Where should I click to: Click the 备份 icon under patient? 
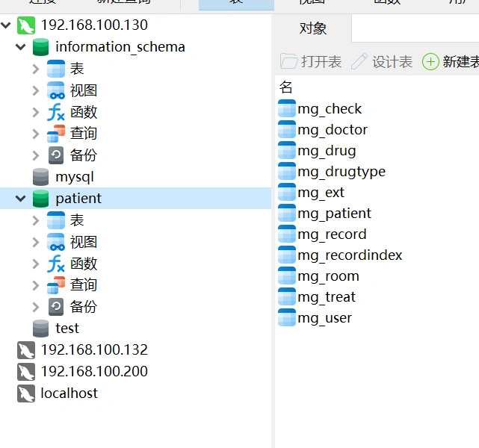point(56,307)
